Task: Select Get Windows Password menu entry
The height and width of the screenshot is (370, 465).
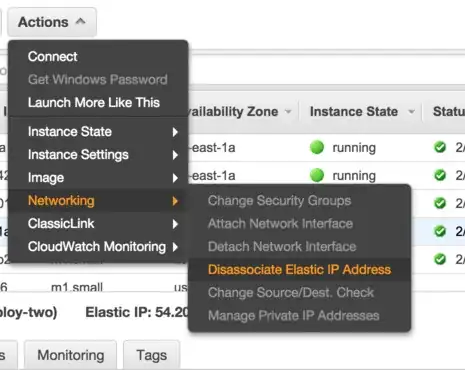Action: coord(98,79)
